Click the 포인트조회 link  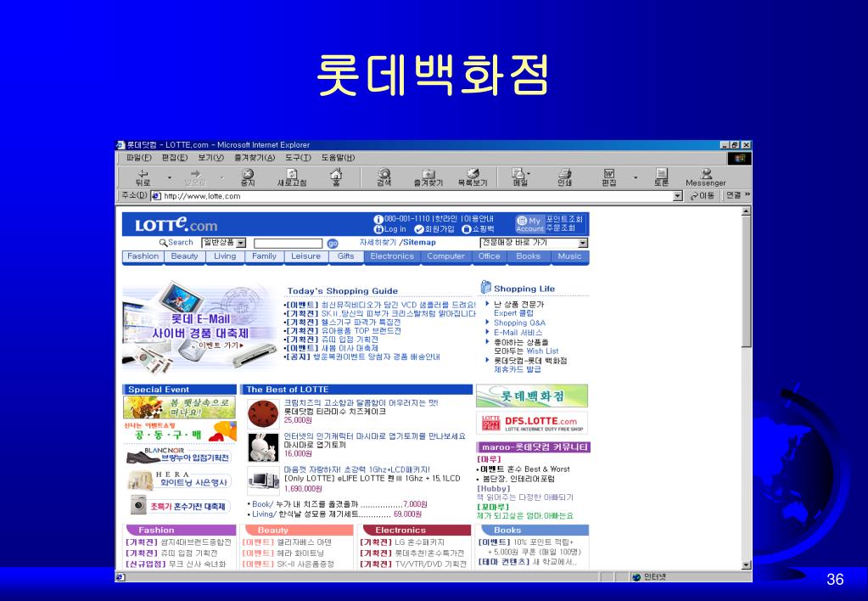pyautogui.click(x=564, y=219)
